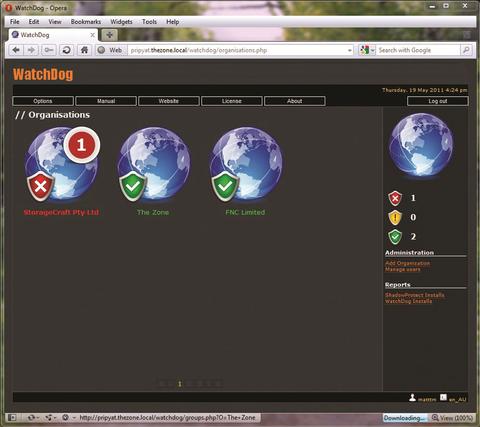Open the Bookmarks menu

click(x=86, y=22)
